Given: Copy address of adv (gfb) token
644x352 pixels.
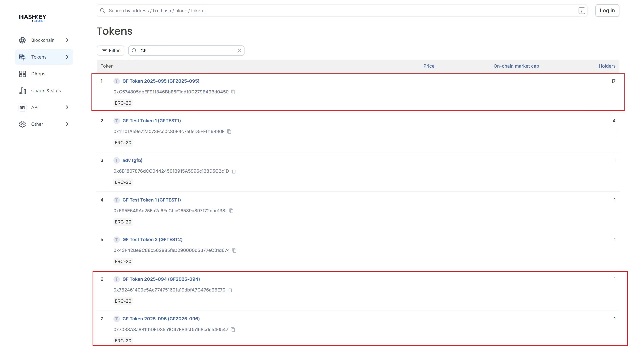Looking at the screenshot, I should pyautogui.click(x=234, y=171).
